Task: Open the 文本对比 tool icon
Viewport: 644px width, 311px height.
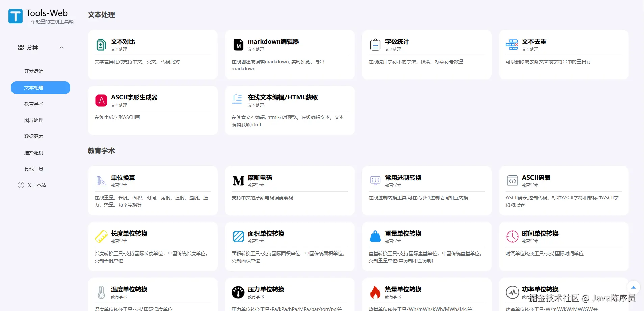Action: tap(101, 45)
